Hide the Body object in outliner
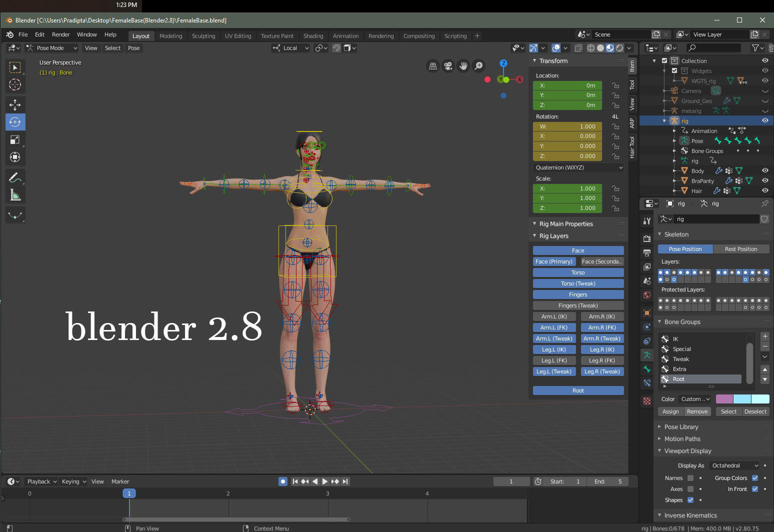Image resolution: width=774 pixels, height=532 pixels. point(765,170)
